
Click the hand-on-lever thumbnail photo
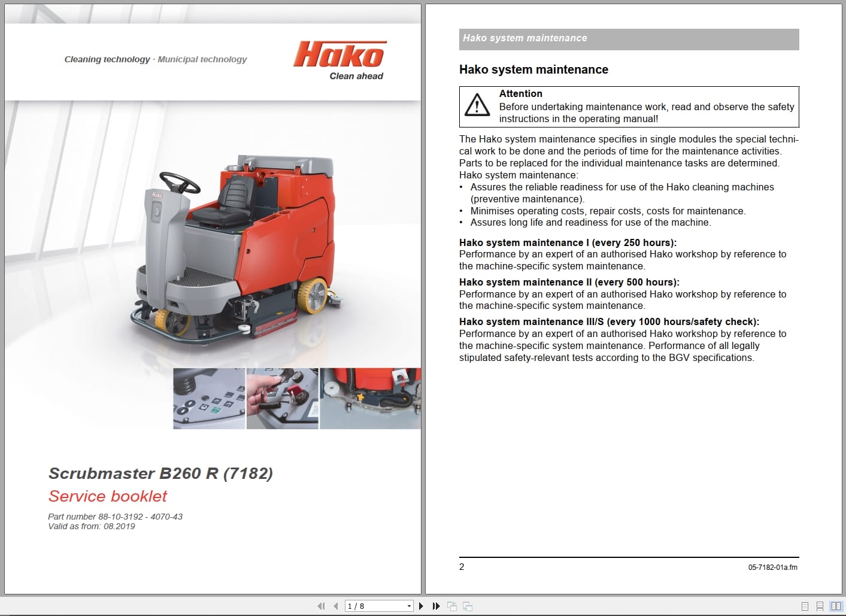click(x=283, y=397)
